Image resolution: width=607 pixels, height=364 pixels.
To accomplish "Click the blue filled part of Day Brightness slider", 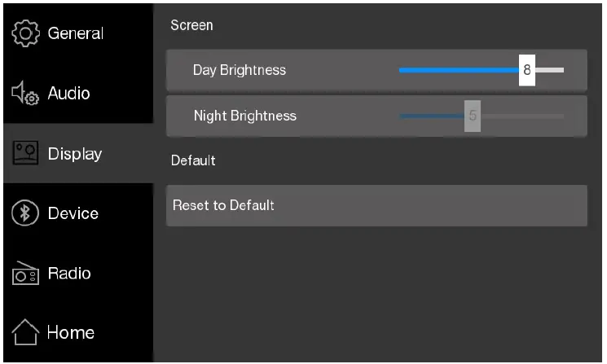I will coord(456,70).
